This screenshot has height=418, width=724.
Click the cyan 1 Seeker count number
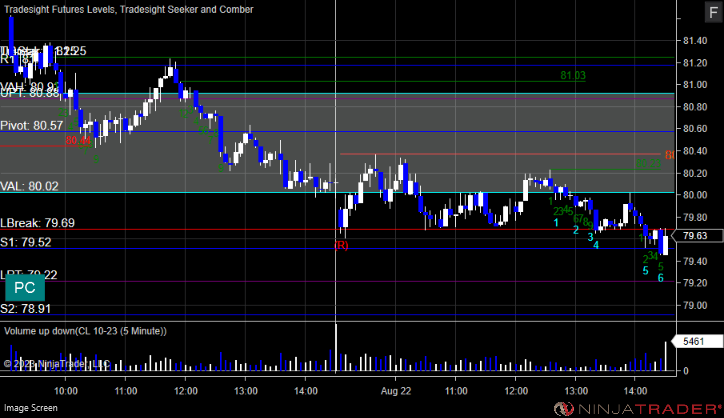[556, 223]
